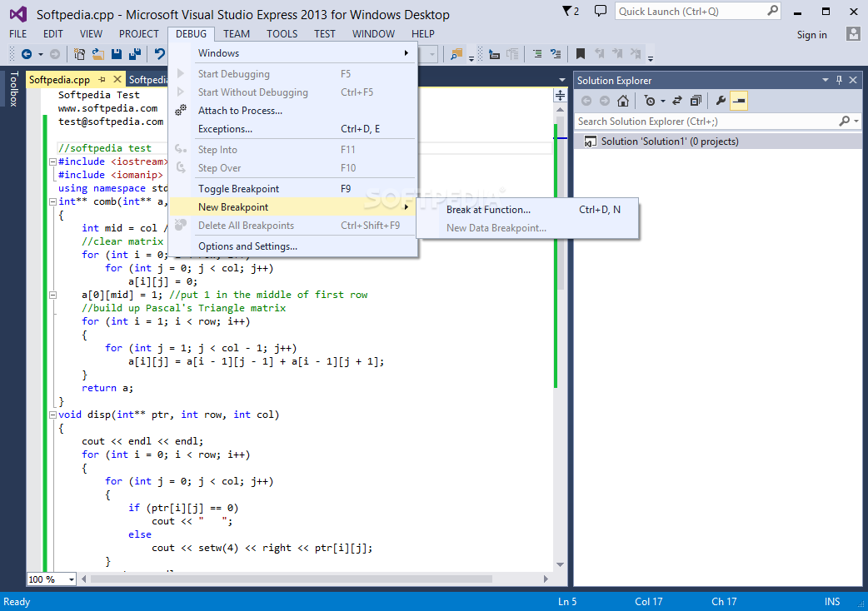Image resolution: width=868 pixels, height=611 pixels.
Task: Click the Undo arrow icon
Action: click(x=160, y=54)
